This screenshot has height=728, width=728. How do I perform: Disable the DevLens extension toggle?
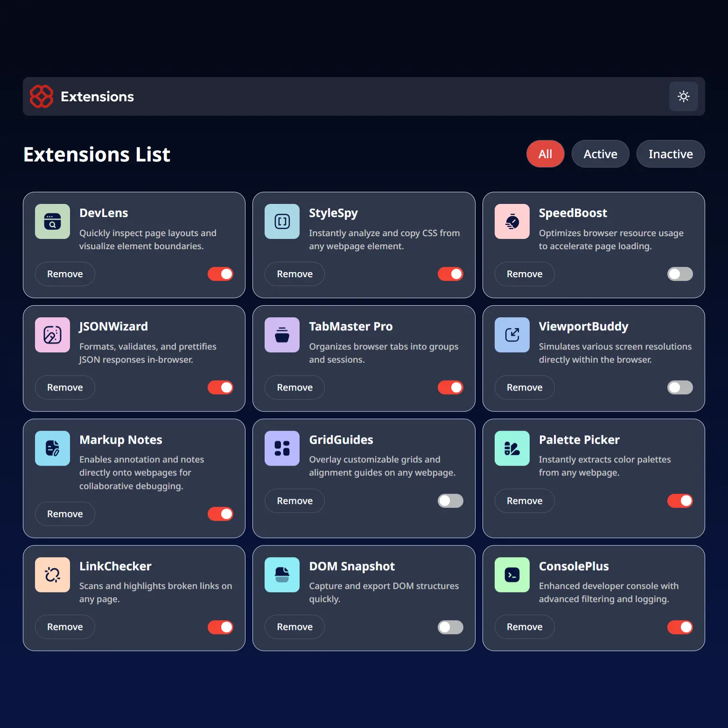[x=220, y=274]
